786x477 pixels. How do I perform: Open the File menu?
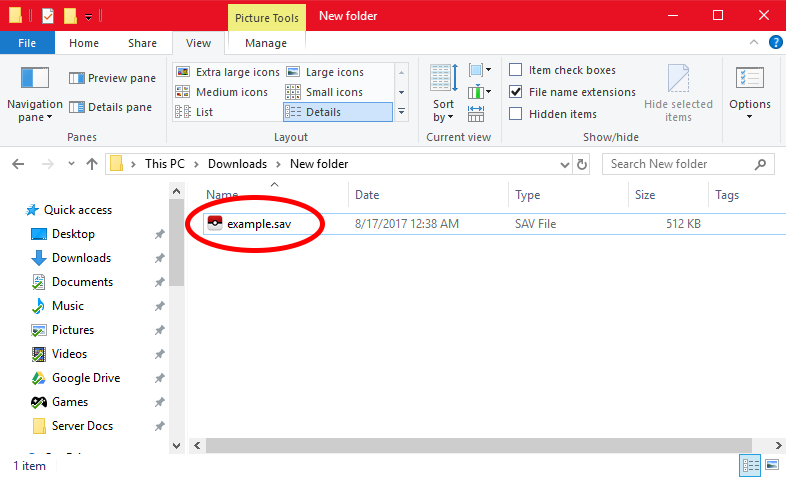coord(27,43)
